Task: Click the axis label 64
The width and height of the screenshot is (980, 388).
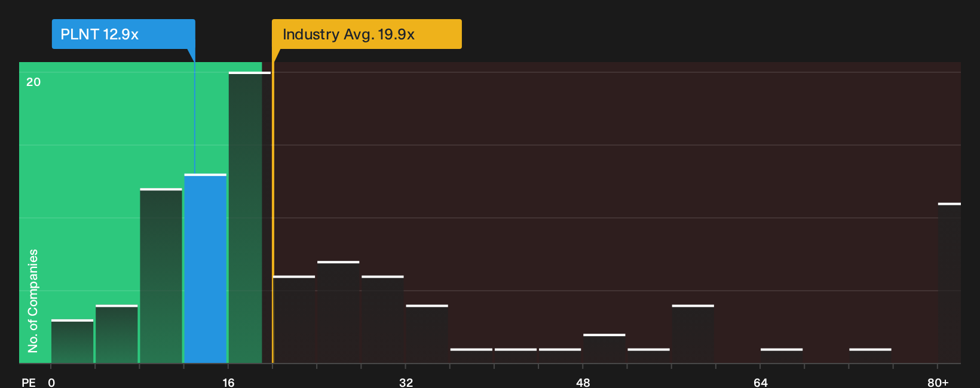Action: [760, 382]
